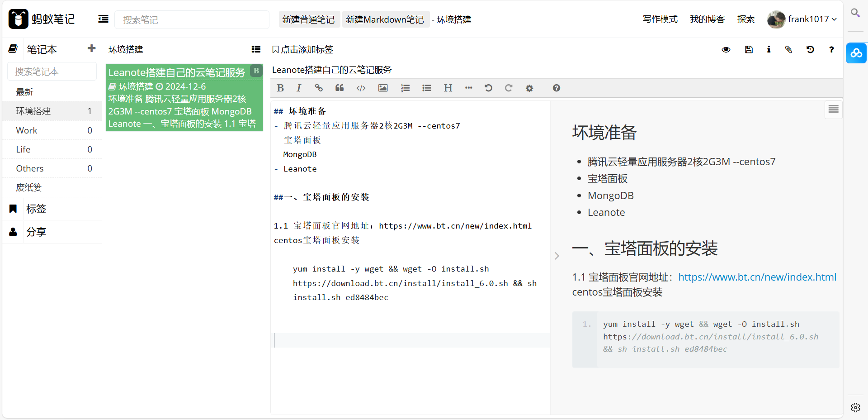868x420 pixels.
Task: Open 我的博客 from the top menu
Action: [x=707, y=19]
